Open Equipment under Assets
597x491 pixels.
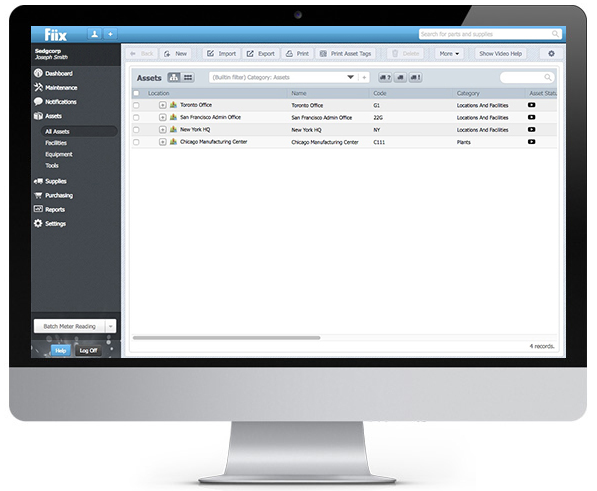click(x=59, y=154)
